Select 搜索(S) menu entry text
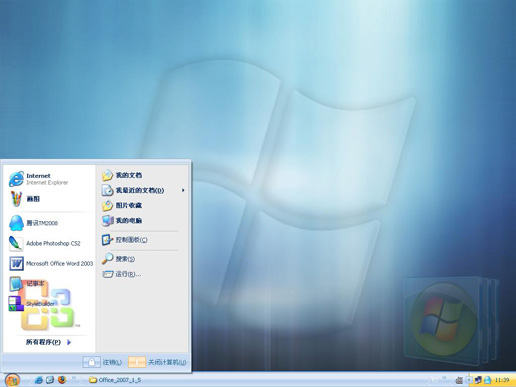Image resolution: width=516 pixels, height=387 pixels. tap(125, 259)
